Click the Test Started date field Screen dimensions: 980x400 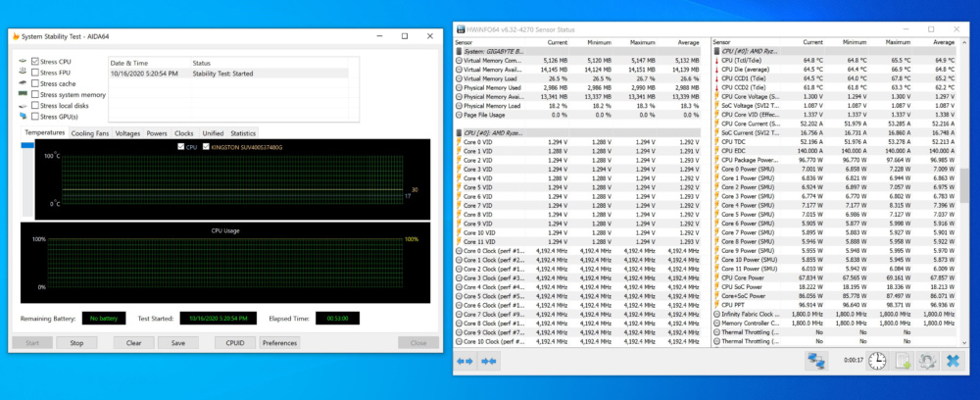(x=219, y=318)
